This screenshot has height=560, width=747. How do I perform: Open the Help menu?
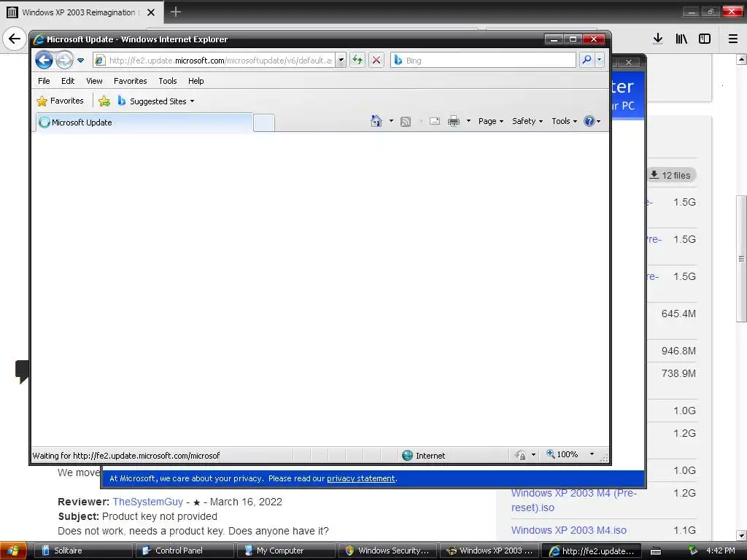pyautogui.click(x=196, y=81)
